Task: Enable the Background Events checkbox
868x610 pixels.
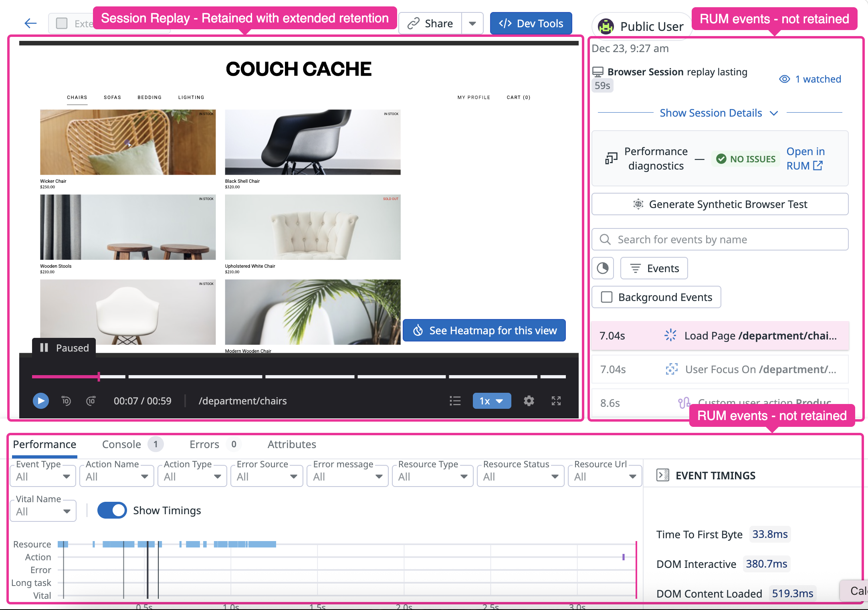Action: click(x=607, y=297)
